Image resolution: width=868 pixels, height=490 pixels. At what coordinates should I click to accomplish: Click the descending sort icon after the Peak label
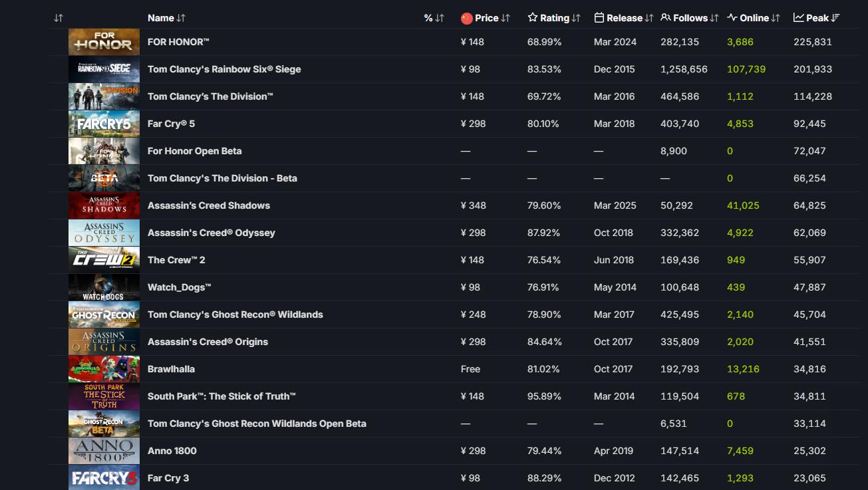pyautogui.click(x=836, y=18)
